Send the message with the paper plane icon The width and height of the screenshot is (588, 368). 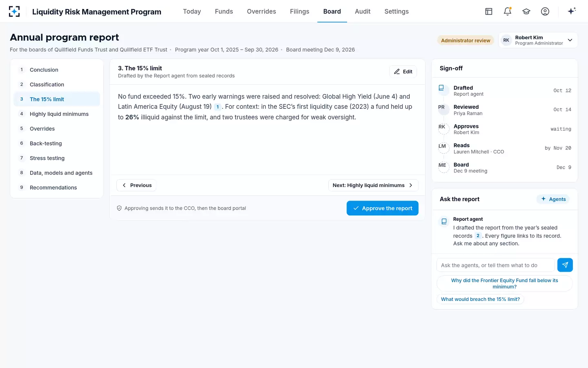[565, 265]
